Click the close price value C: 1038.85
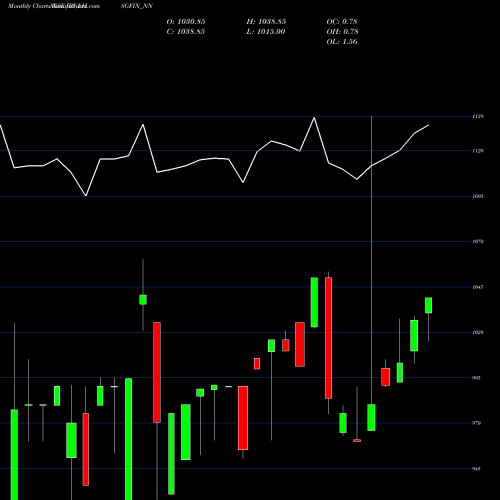The image size is (500, 500). 186,32
